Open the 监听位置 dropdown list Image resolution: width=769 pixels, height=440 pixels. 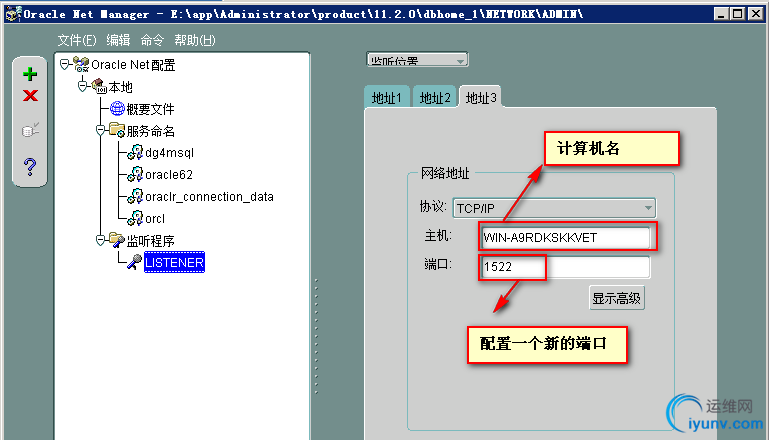click(417, 60)
